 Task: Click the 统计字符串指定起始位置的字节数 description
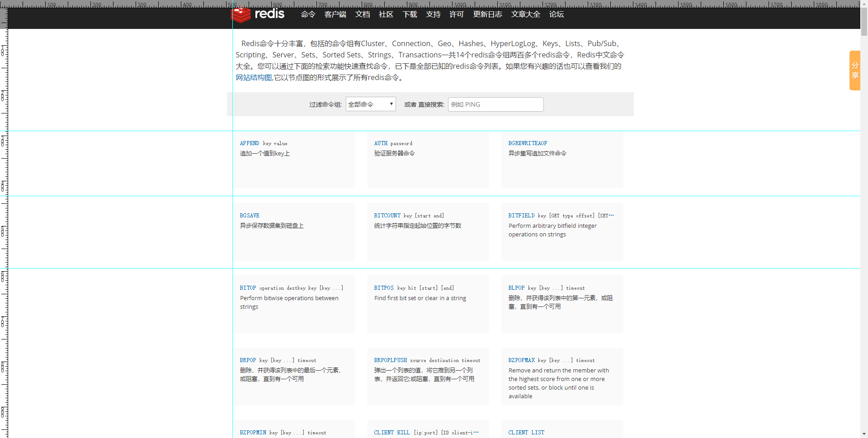pyautogui.click(x=418, y=226)
